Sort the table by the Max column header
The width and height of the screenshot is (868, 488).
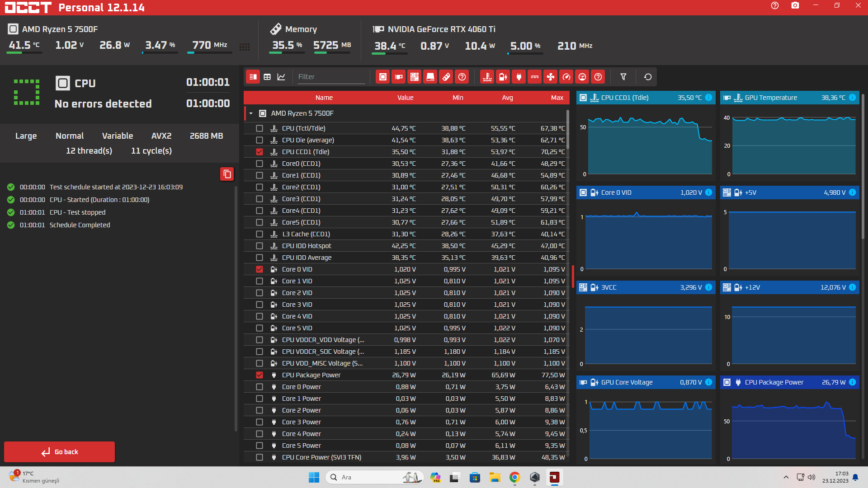pos(557,98)
